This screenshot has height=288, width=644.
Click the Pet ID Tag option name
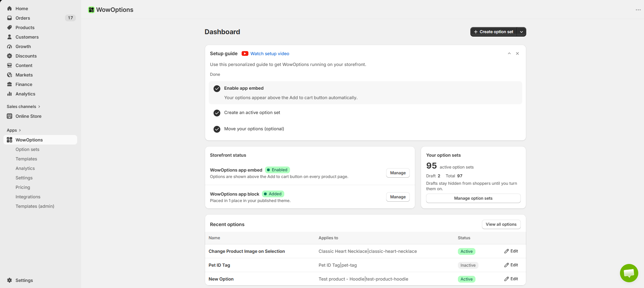pos(219,265)
